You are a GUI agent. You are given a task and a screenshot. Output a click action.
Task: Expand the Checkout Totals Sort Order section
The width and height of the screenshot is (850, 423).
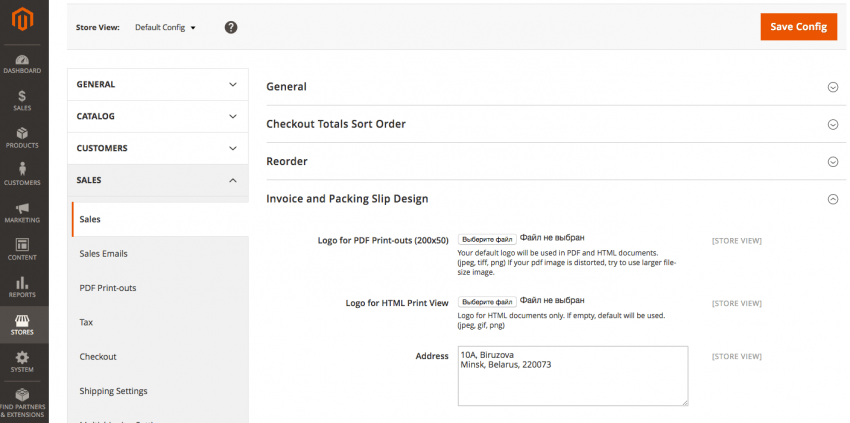pyautogui.click(x=833, y=124)
